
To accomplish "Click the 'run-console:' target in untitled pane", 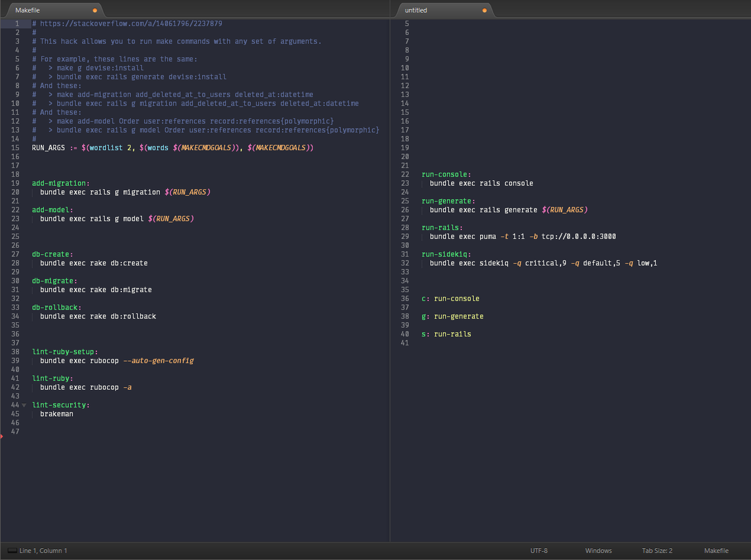I will (x=446, y=175).
